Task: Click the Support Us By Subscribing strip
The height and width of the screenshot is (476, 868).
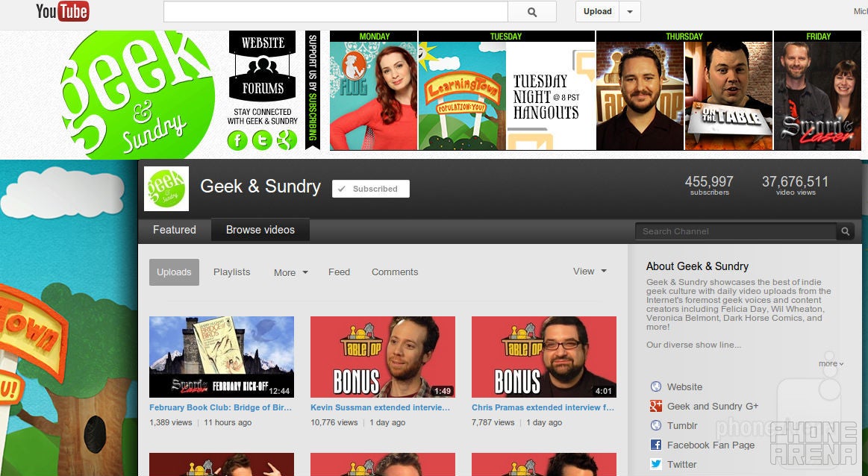Action: tap(313, 90)
